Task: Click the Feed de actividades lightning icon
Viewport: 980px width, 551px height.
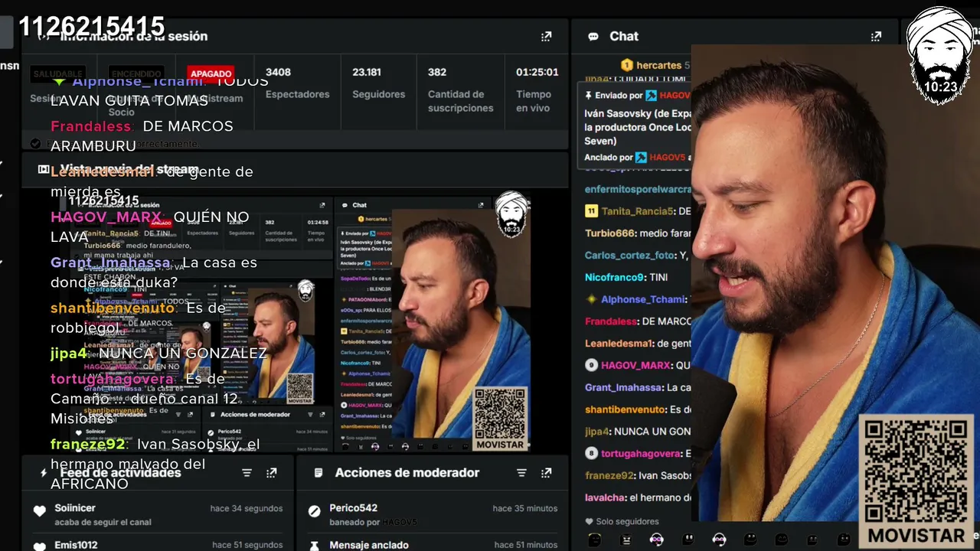Action: point(44,473)
